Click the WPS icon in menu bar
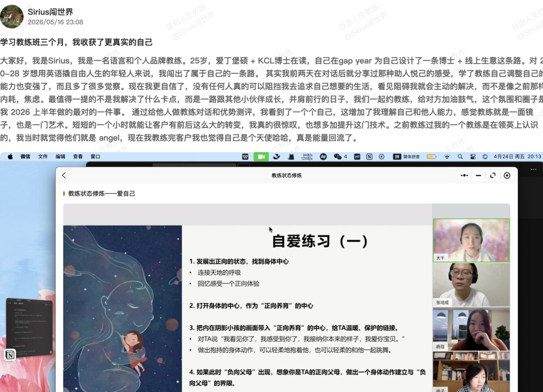Viewport: 543px width, 392px height. 245,156
